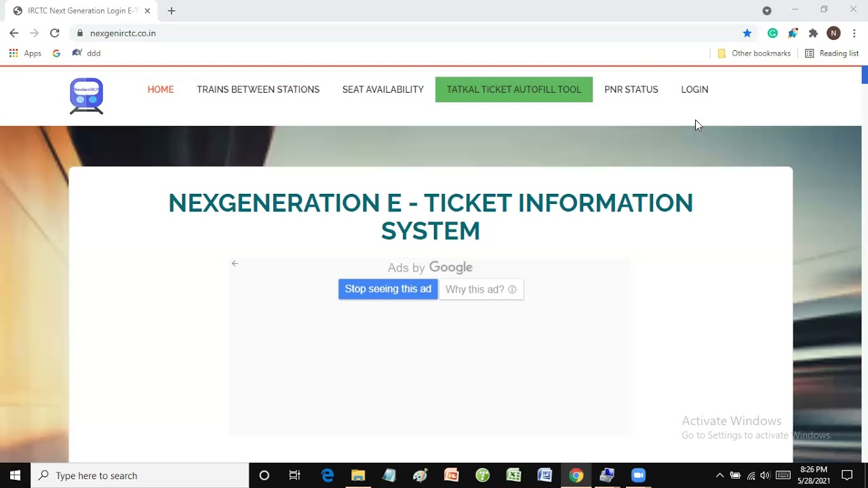
Task: Open Word from taskbar
Action: coord(545,475)
